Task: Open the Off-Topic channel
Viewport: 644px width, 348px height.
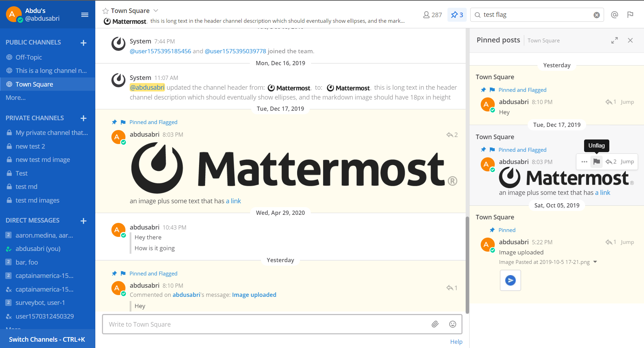Action: [x=48, y=57]
